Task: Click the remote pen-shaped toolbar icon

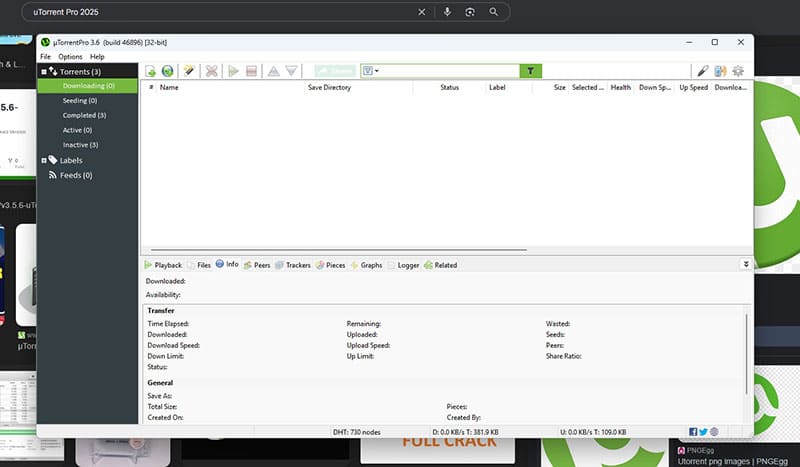Action: pyautogui.click(x=703, y=71)
